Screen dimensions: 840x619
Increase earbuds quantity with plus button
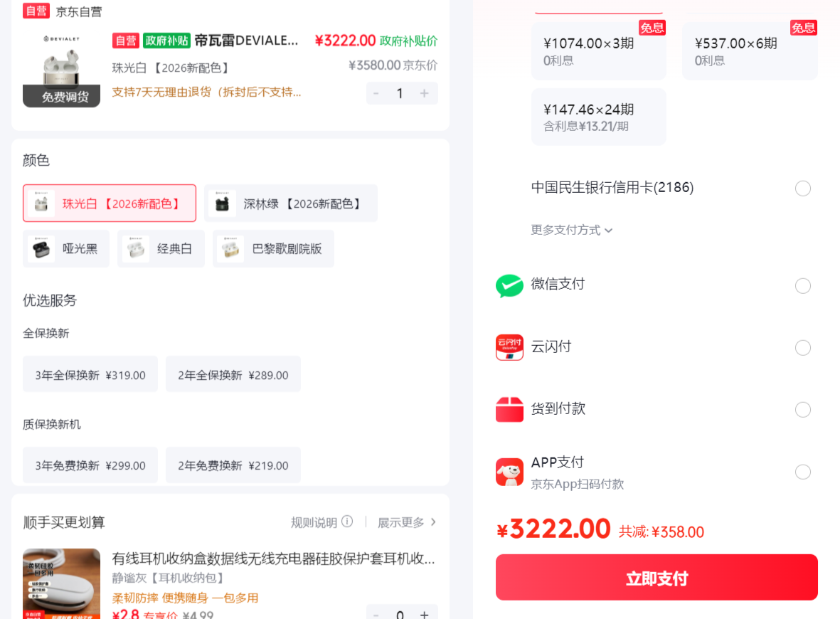tap(425, 93)
